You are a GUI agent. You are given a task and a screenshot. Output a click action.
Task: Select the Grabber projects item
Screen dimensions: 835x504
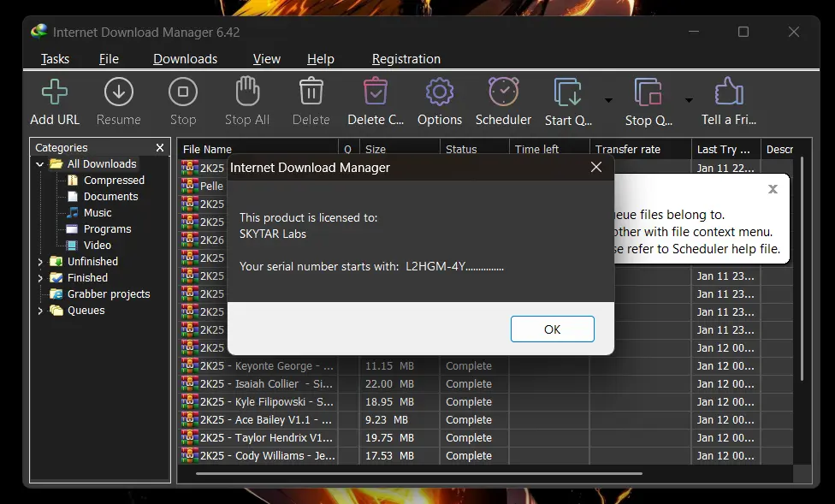(109, 294)
